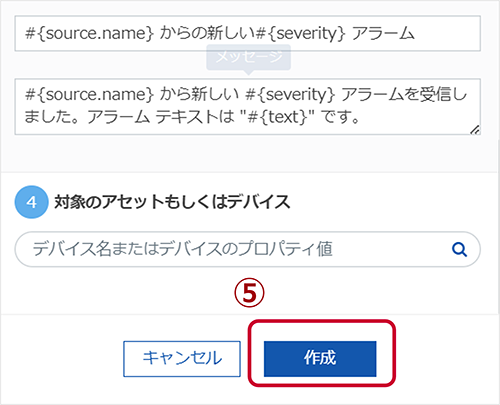Click the blue step 4 circle badge
This screenshot has height=405, width=500.
point(32,202)
